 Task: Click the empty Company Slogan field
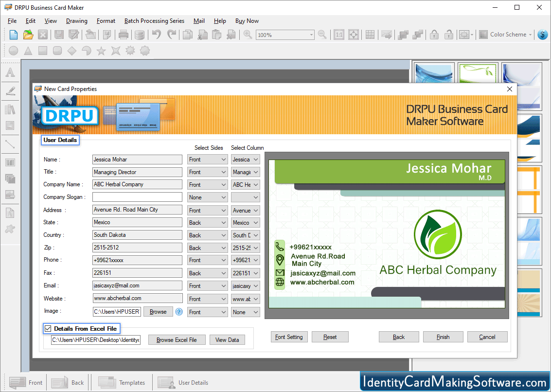click(137, 197)
